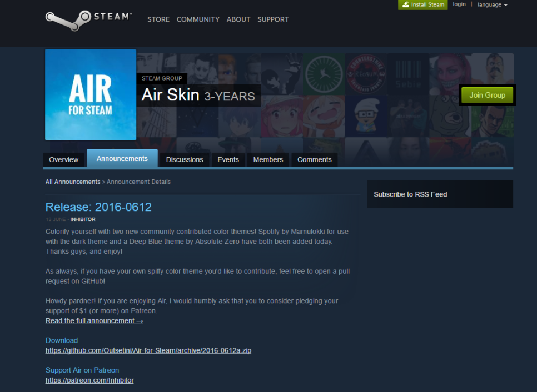Click the 13 JUNE date text
Image resolution: width=537 pixels, height=392 pixels.
(56, 219)
